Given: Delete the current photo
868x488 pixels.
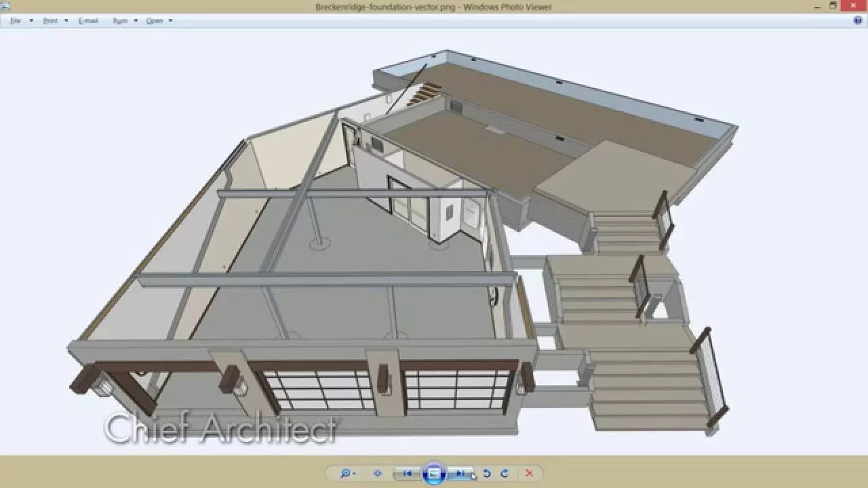Looking at the screenshot, I should tap(530, 474).
